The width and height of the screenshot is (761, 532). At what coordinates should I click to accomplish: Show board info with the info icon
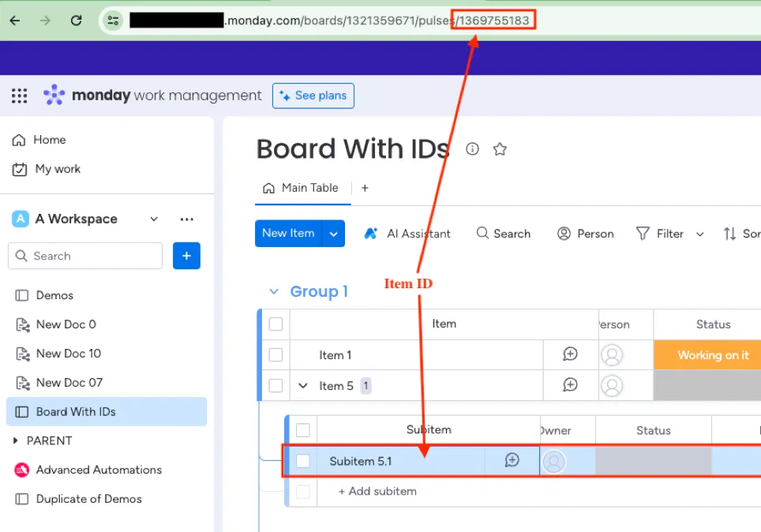coord(472,149)
